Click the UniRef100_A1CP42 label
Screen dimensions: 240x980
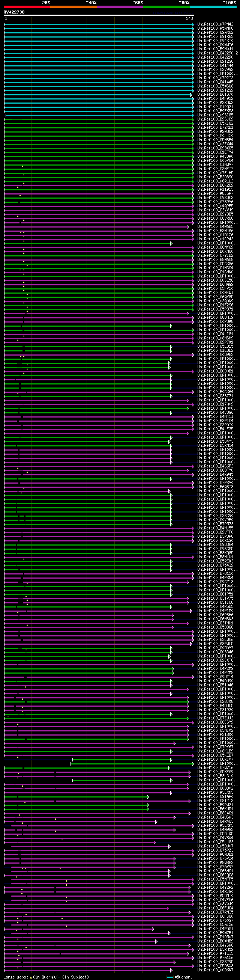click(215, 239)
